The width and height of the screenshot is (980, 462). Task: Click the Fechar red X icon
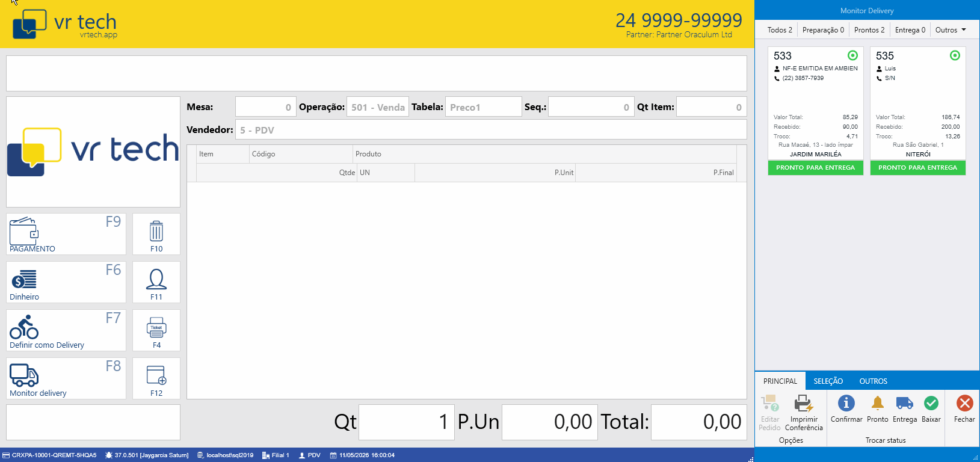tap(964, 403)
